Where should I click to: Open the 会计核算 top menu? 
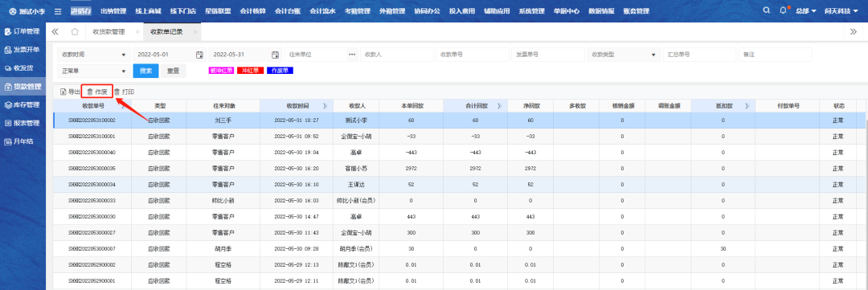[252, 11]
